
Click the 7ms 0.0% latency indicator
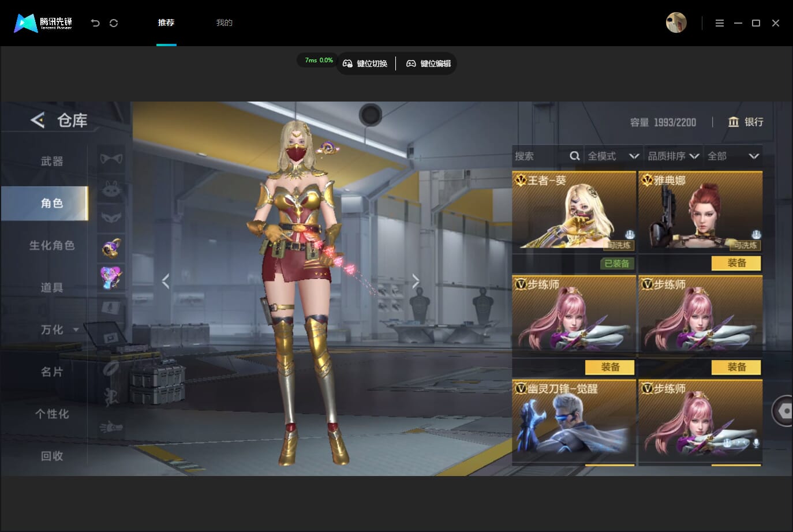point(319,60)
